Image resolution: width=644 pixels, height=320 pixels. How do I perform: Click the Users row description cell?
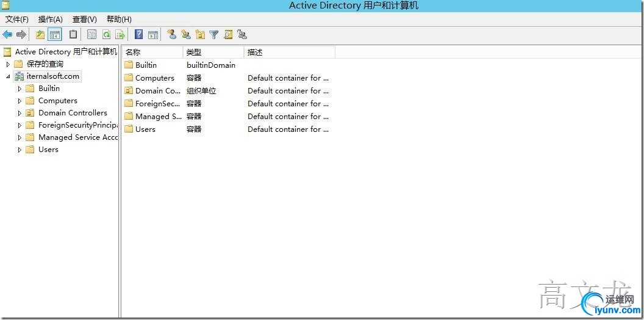(288, 129)
